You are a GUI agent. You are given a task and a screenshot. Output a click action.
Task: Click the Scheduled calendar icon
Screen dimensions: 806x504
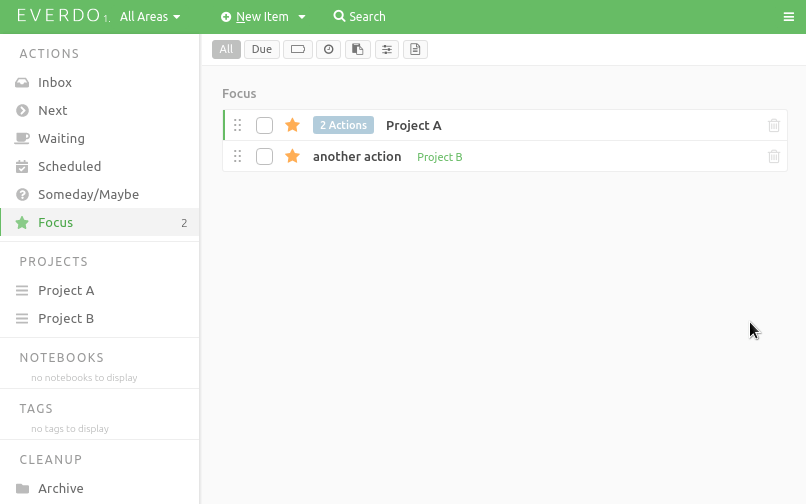coord(22,166)
